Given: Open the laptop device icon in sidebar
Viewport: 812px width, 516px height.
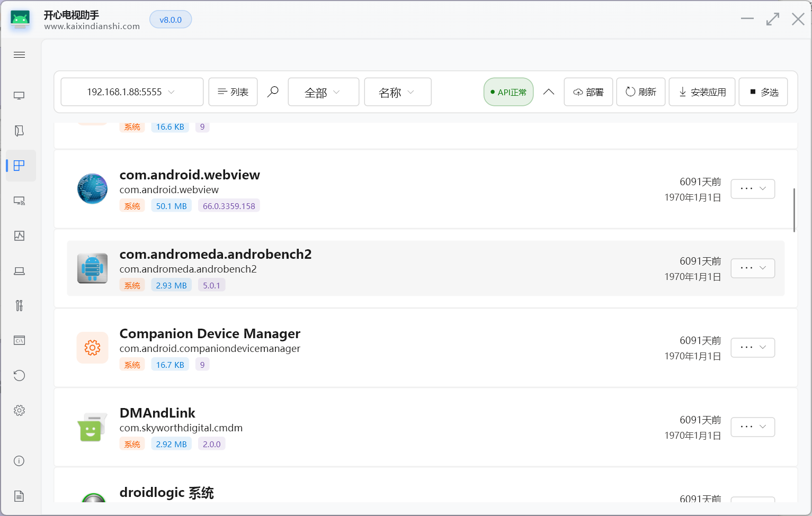Looking at the screenshot, I should pos(19,271).
